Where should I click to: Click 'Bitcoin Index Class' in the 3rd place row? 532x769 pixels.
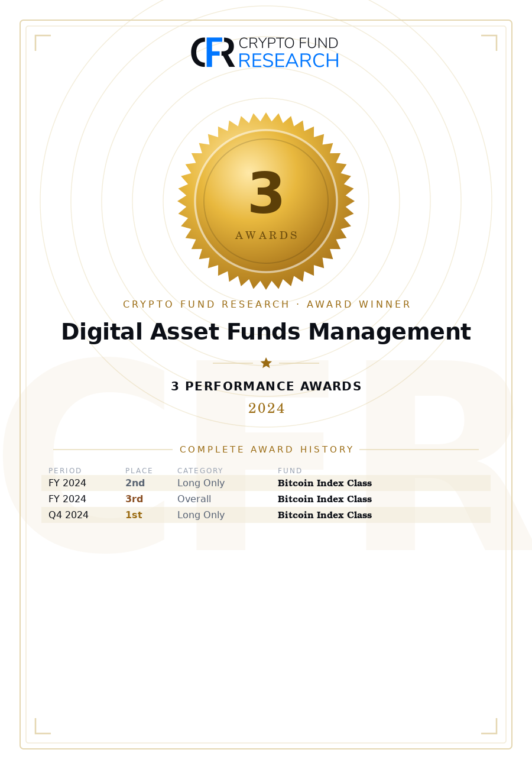(325, 499)
